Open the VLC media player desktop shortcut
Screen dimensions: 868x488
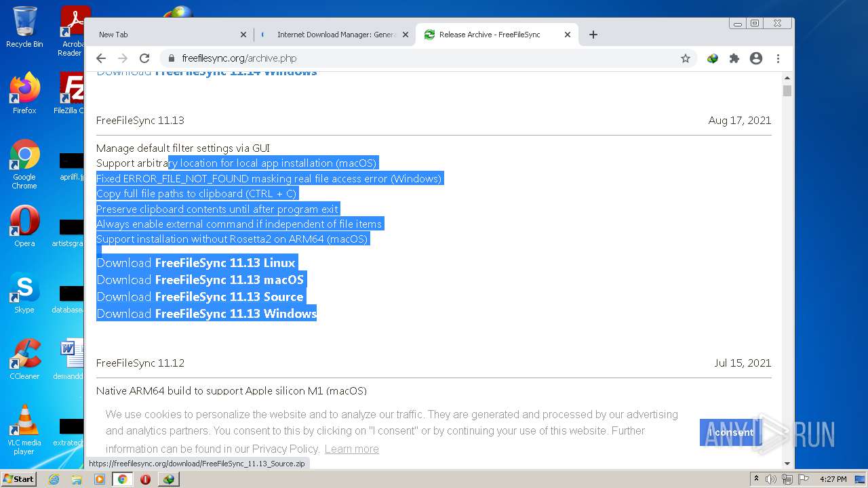(x=24, y=430)
